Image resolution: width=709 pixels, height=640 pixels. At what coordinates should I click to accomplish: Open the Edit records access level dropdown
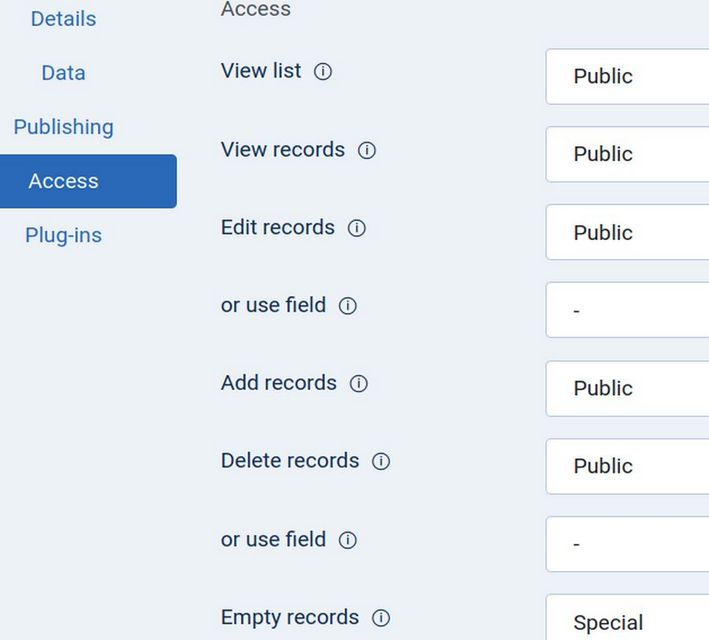[x=627, y=232]
